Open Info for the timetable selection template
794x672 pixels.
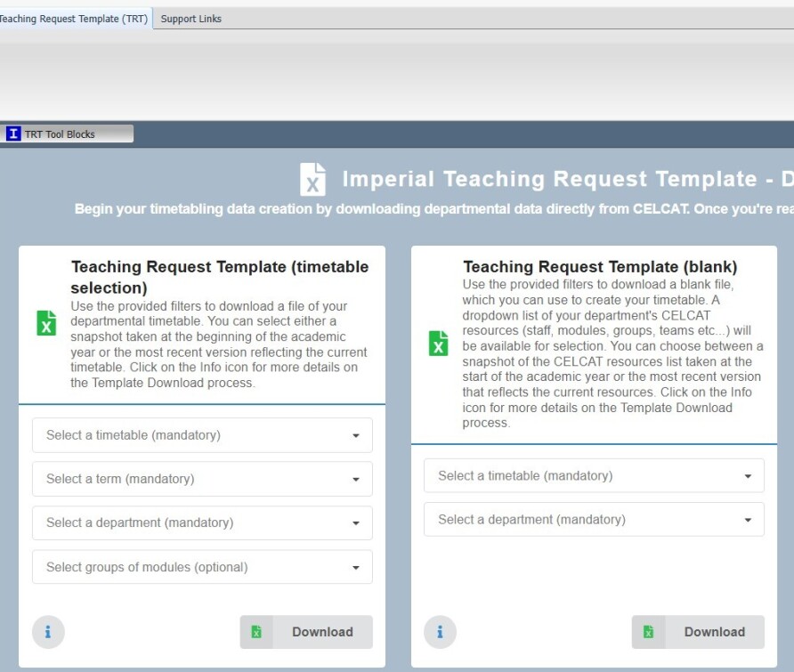tap(48, 632)
